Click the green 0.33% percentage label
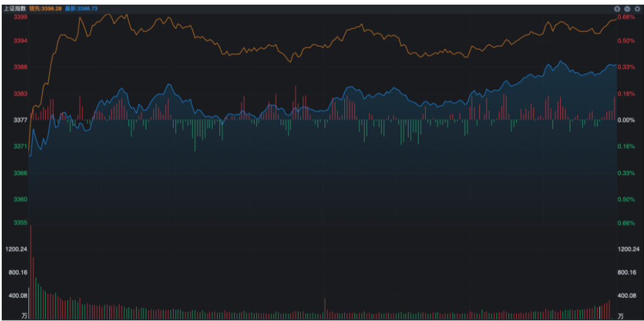Viewport: 644px width, 321px height. pos(627,174)
